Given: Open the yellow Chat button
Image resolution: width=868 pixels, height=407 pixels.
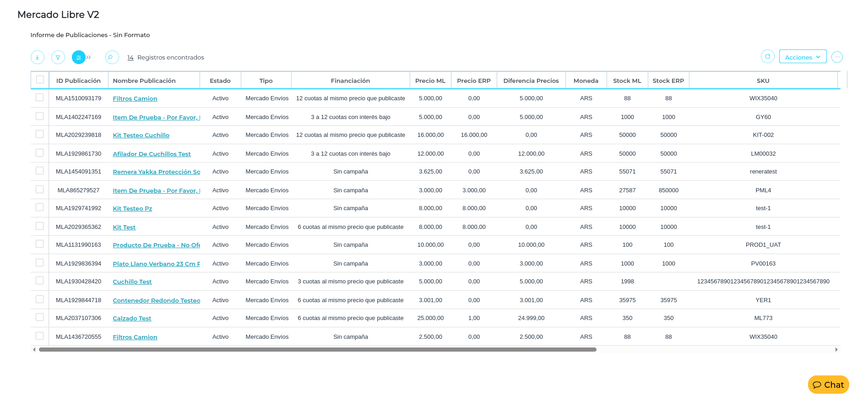Looking at the screenshot, I should point(829,385).
